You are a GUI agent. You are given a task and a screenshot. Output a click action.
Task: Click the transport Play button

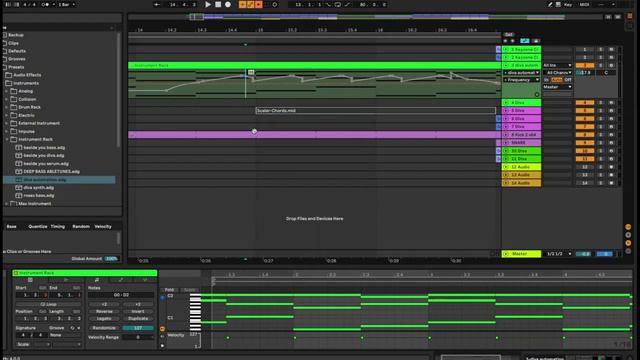point(208,4)
